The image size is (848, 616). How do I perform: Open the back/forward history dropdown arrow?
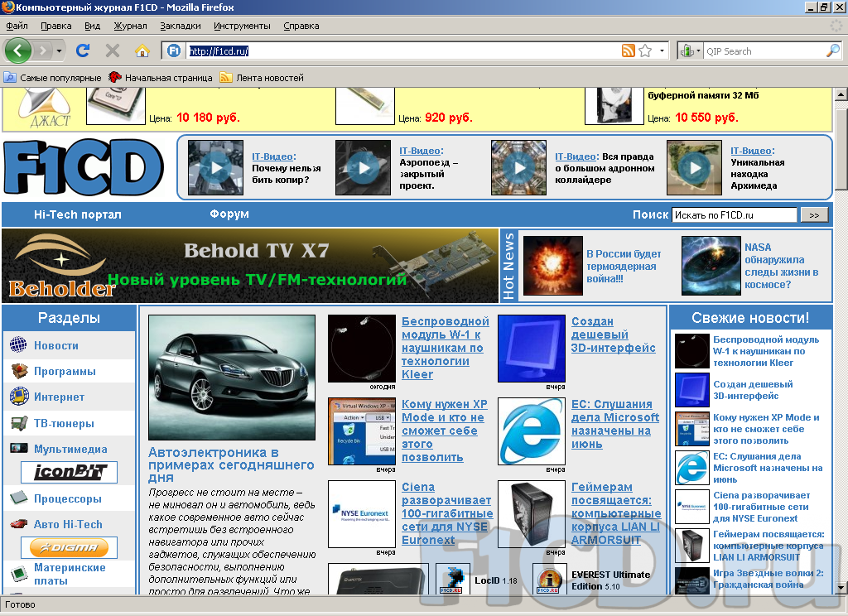(x=59, y=51)
